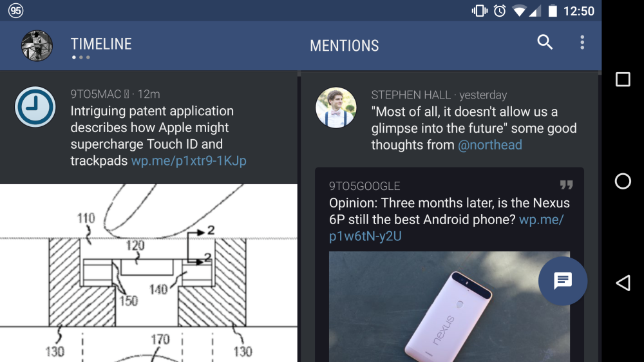644x362 pixels.
Task: Tap the page indicator dots under Timeline
Action: (x=80, y=58)
